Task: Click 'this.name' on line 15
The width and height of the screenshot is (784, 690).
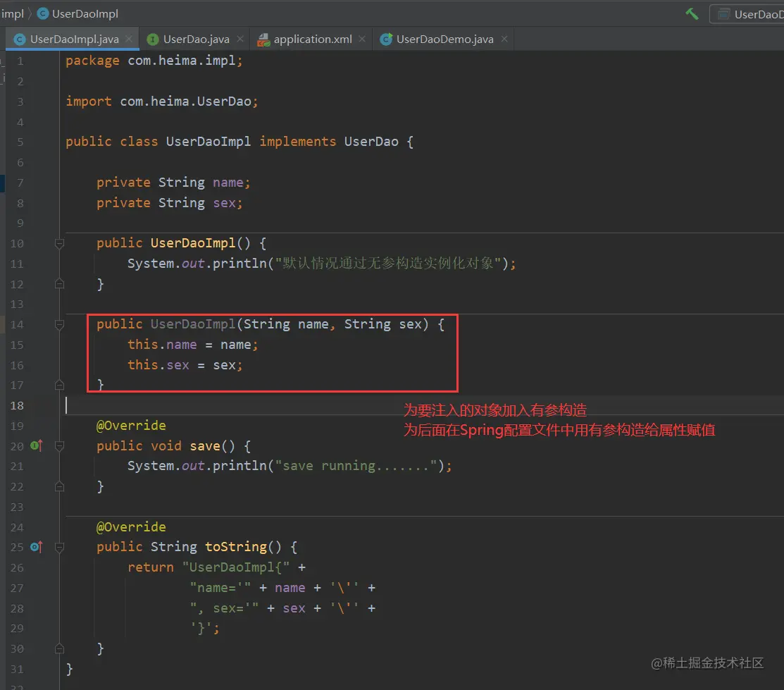Action: (162, 345)
